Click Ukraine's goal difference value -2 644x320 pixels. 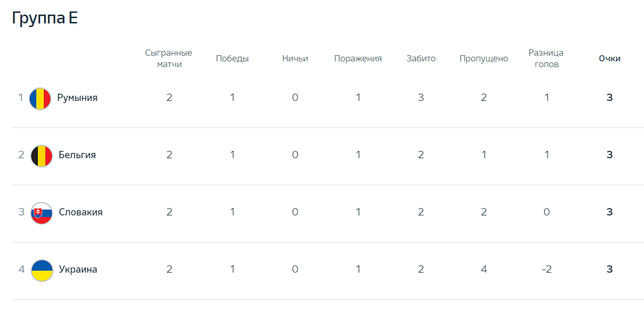tap(546, 270)
